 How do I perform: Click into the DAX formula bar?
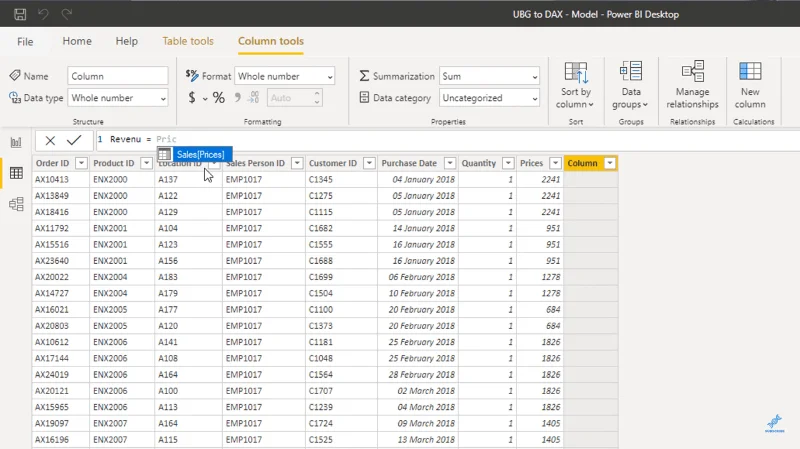[449, 139]
